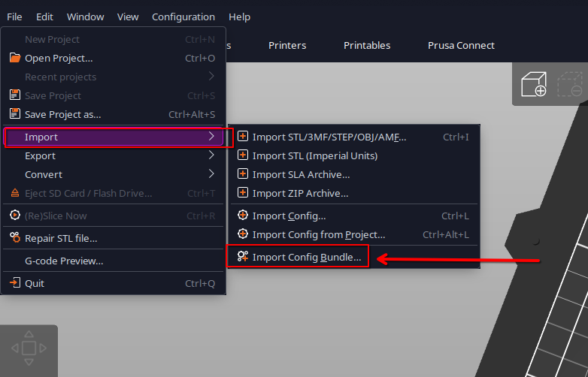Switch to the Printables tab
The image size is (588, 377).
367,45
